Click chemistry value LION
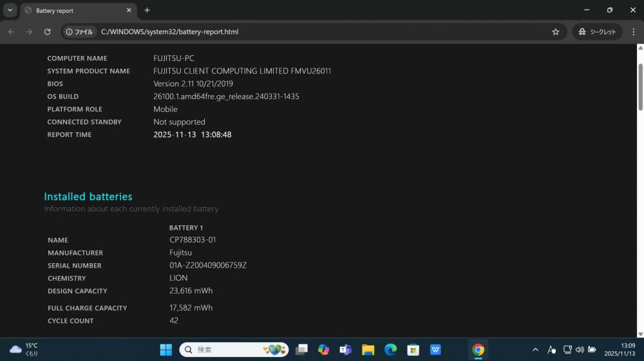Viewport: 644px width, 361px height. (x=178, y=278)
